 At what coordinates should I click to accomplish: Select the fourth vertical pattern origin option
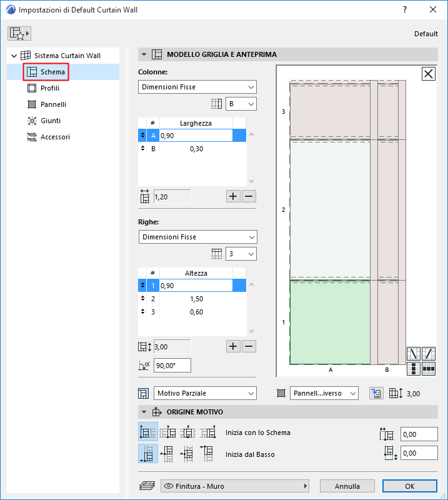pyautogui.click(x=208, y=454)
